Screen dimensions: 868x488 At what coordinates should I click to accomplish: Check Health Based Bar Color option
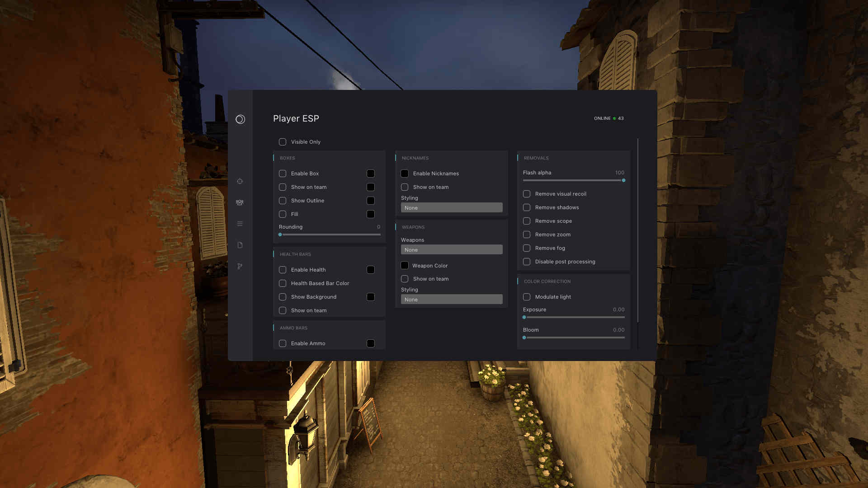[x=283, y=283]
